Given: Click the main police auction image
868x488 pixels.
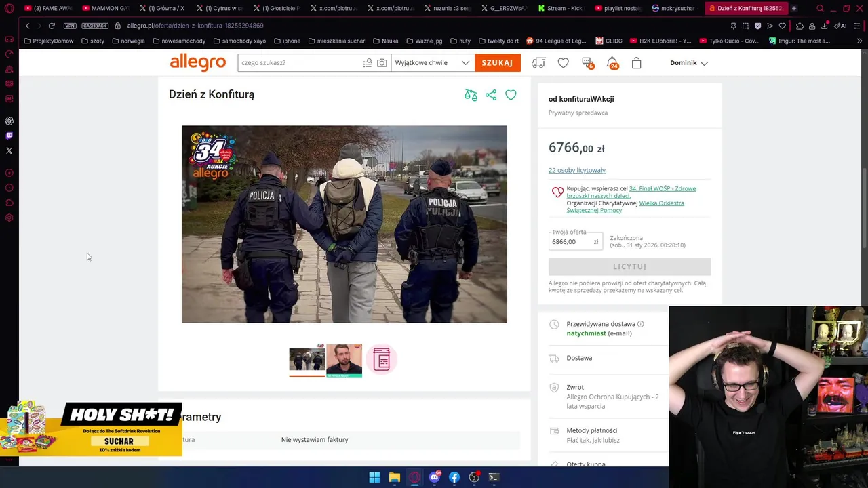Looking at the screenshot, I should (344, 224).
